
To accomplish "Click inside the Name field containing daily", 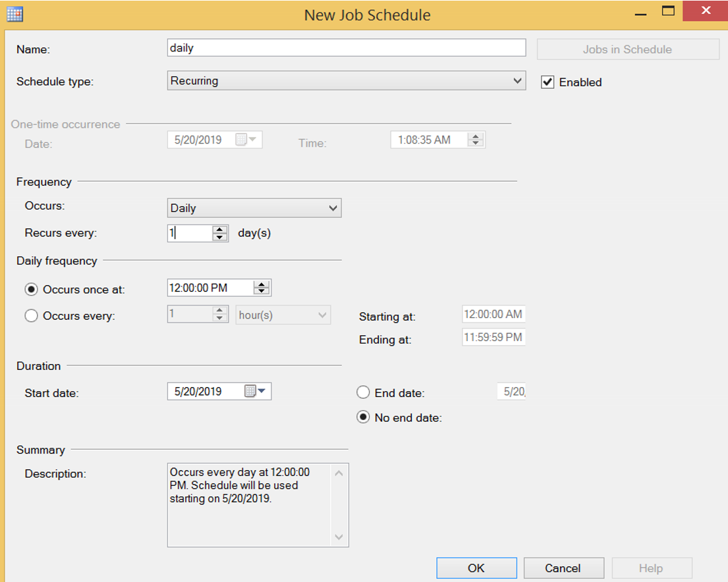I will (347, 48).
